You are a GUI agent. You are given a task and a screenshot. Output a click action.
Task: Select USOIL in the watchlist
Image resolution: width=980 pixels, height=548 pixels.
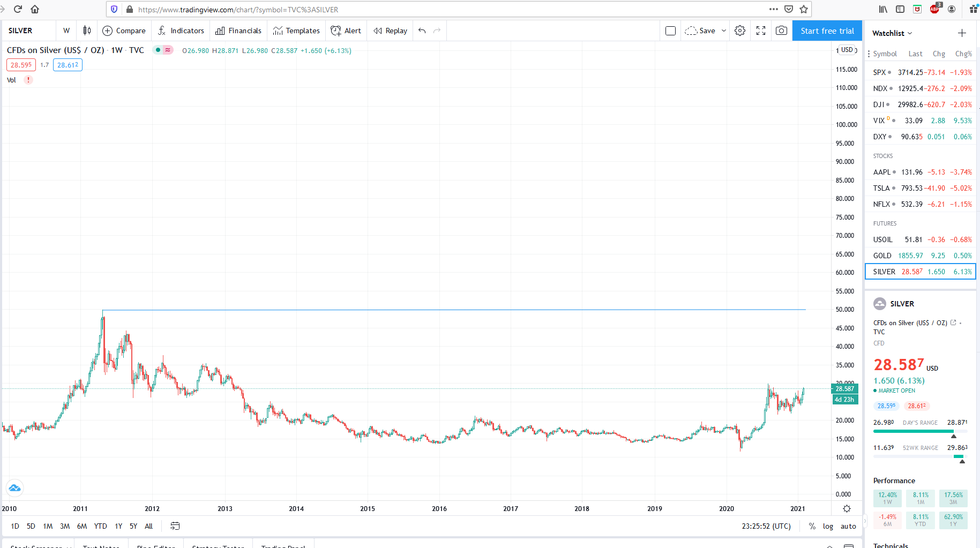921,239
